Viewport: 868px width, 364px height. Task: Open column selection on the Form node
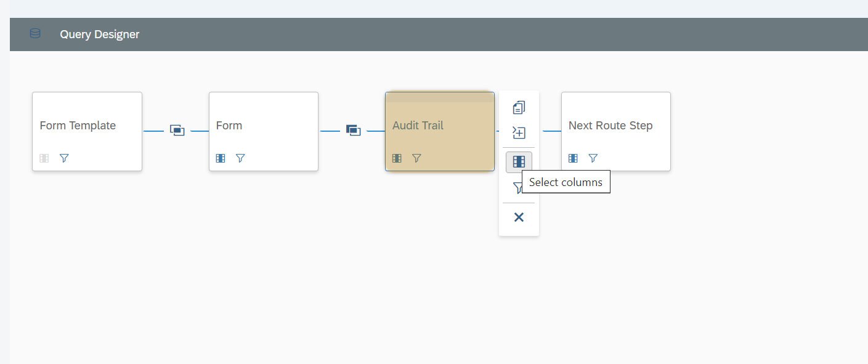[x=221, y=158]
